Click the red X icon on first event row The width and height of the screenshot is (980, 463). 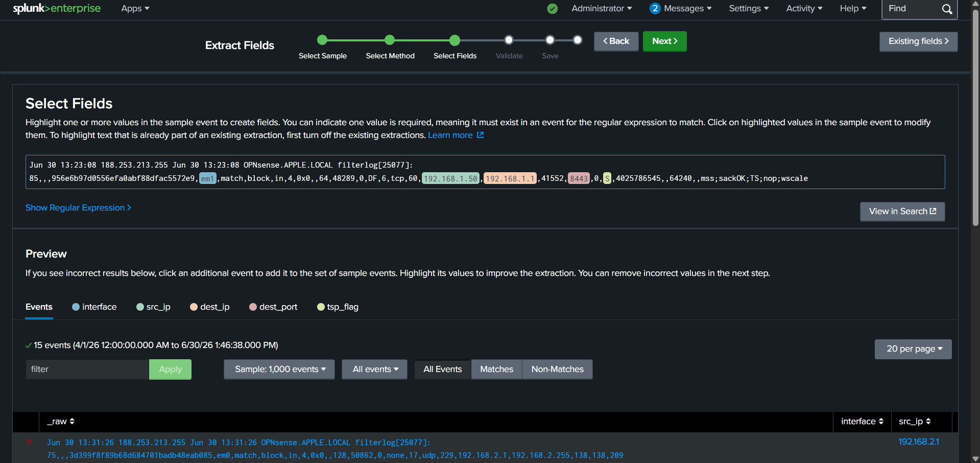(x=29, y=442)
